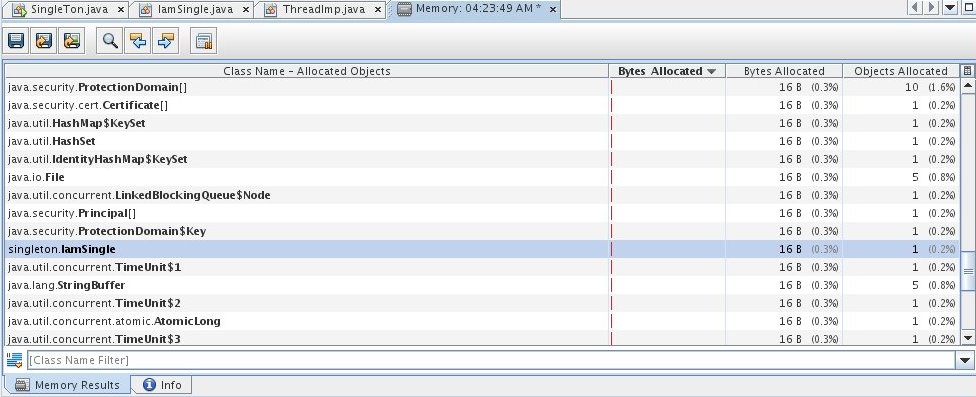Select the java.util.concurrent.atomic.AtomicLong row
The width and height of the screenshot is (976, 397).
[x=482, y=322]
